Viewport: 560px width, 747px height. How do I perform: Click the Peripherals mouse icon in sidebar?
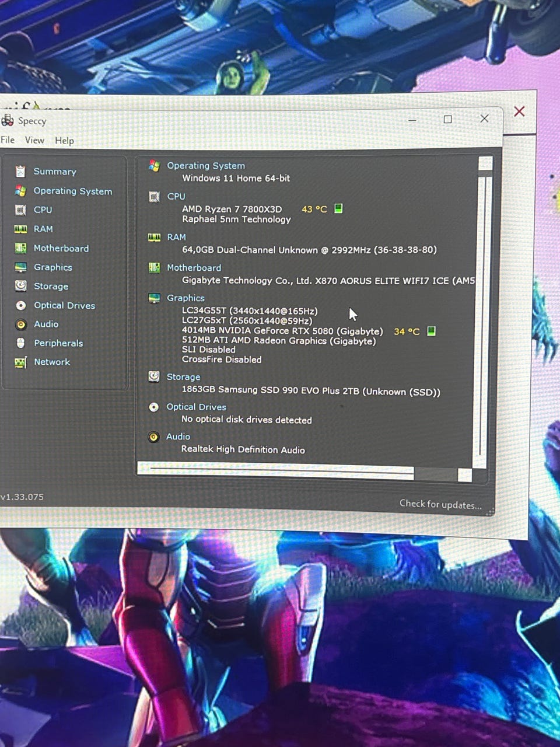[20, 343]
